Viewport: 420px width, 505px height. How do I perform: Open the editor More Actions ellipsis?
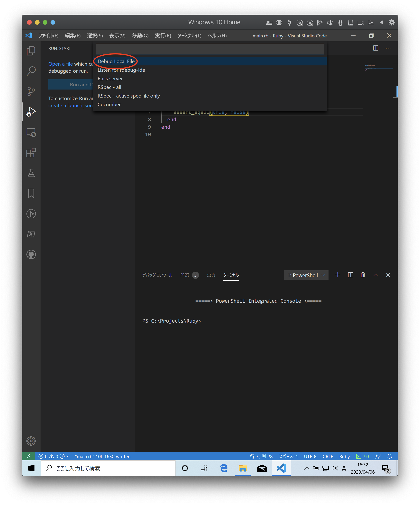388,48
